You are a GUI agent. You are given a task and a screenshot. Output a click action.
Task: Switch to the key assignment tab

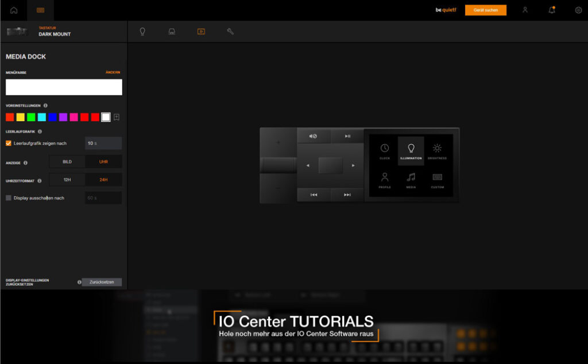[172, 32]
